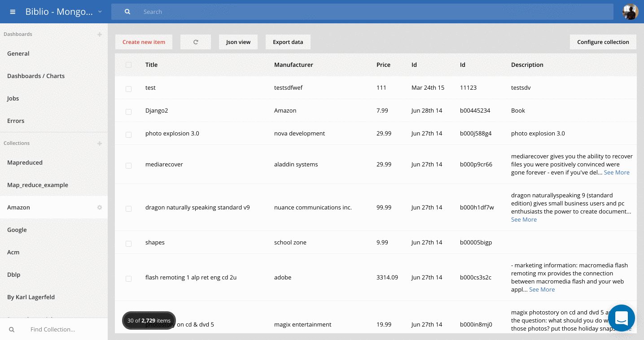Check the Django2 row checkbox
644x340 pixels.
click(x=129, y=112)
